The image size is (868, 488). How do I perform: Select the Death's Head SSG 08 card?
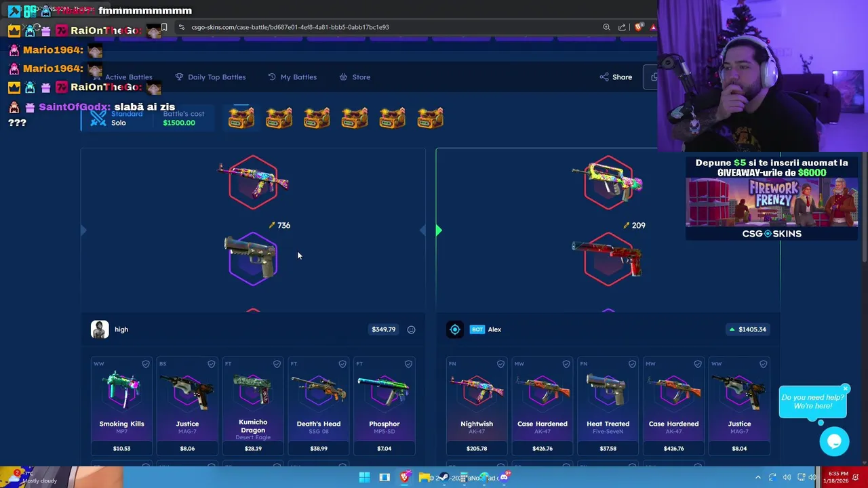coord(319,407)
